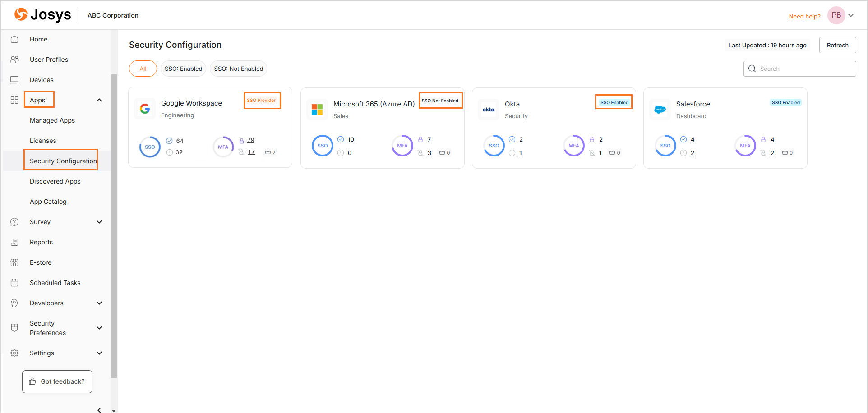Click the Settings gear icon

pos(14,353)
